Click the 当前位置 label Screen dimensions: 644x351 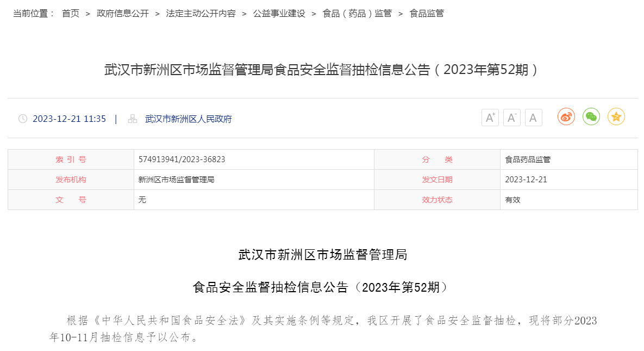(x=34, y=14)
